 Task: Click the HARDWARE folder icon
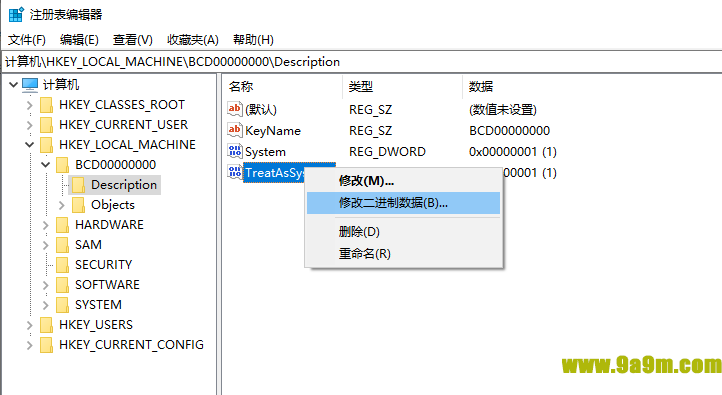[62, 225]
